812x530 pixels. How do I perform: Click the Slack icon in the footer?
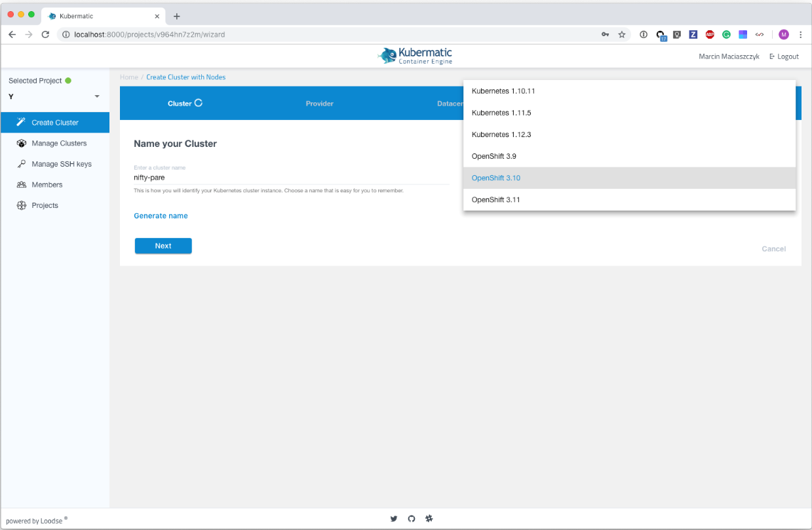point(429,518)
